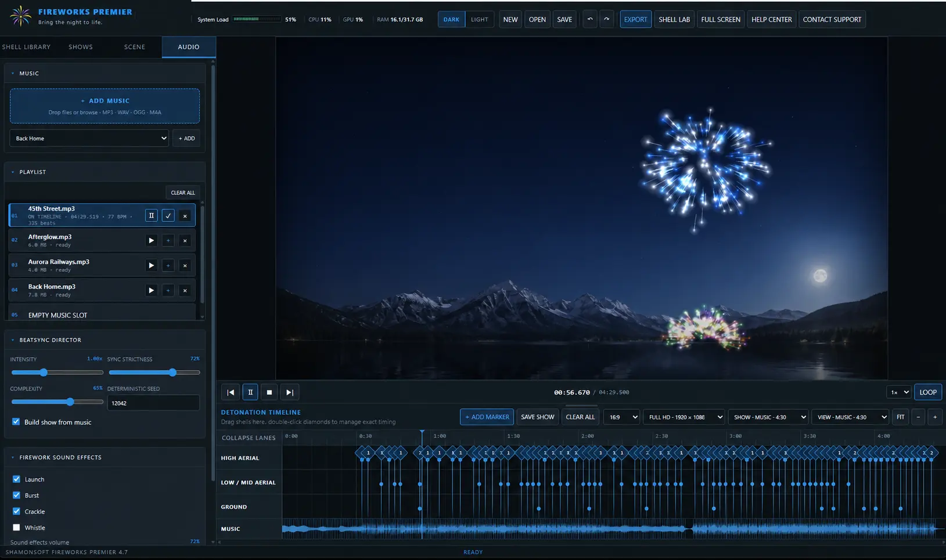Screen dimensions: 946x560
Task: Open SHOW - MUSIC - 4:30 dropdown
Action: pos(768,417)
